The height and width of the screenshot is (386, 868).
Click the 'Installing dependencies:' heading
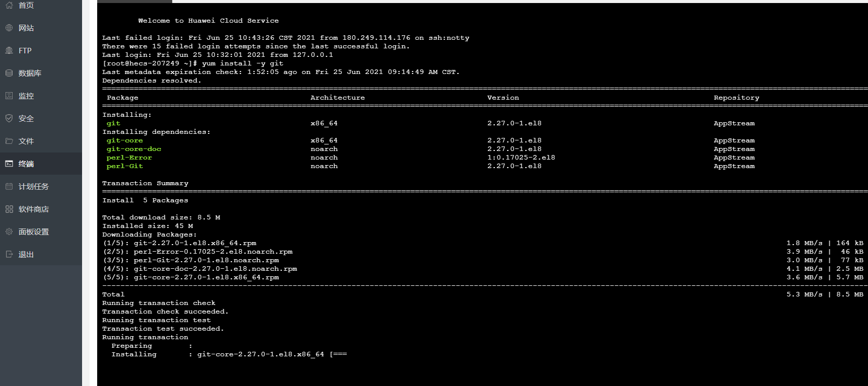click(x=156, y=132)
